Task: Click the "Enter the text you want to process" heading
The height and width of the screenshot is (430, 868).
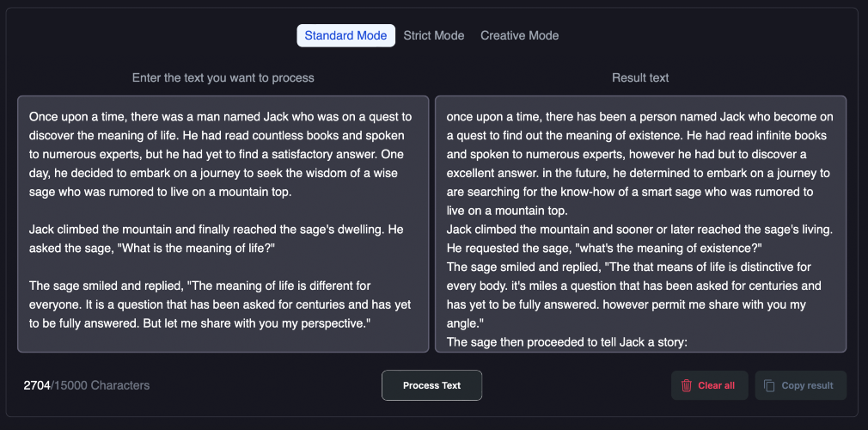Action: tap(223, 77)
